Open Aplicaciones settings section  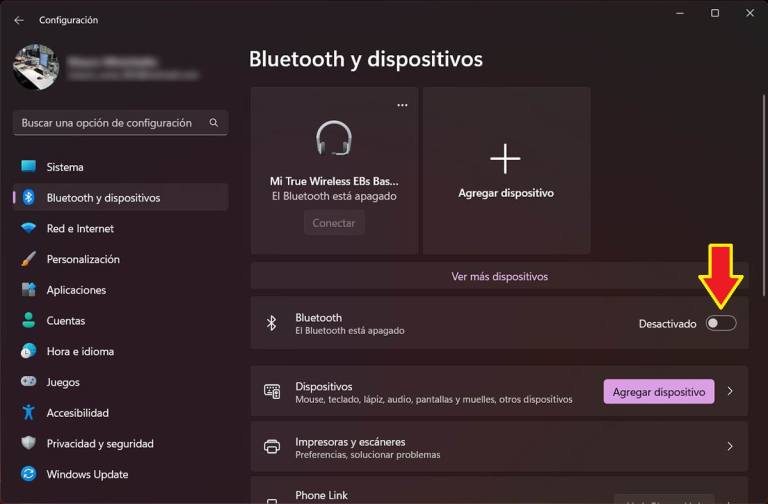click(x=75, y=290)
